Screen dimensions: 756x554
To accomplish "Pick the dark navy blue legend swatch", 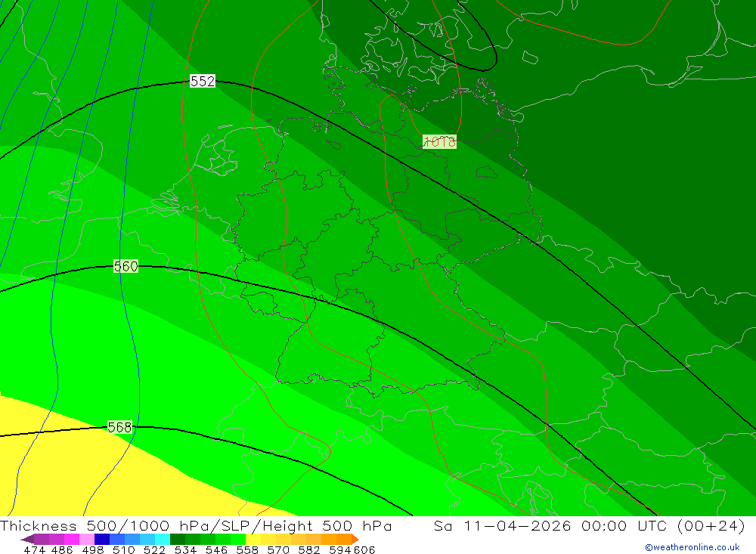I will point(102,539).
